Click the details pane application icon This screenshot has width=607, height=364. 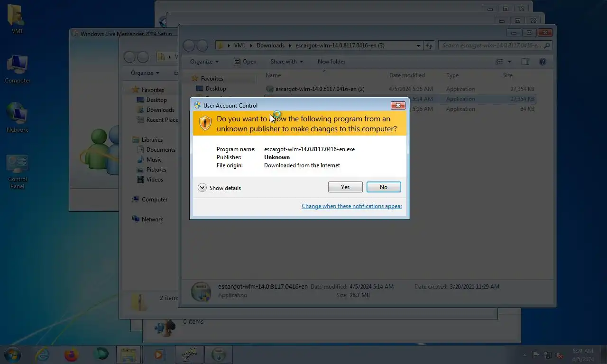201,291
